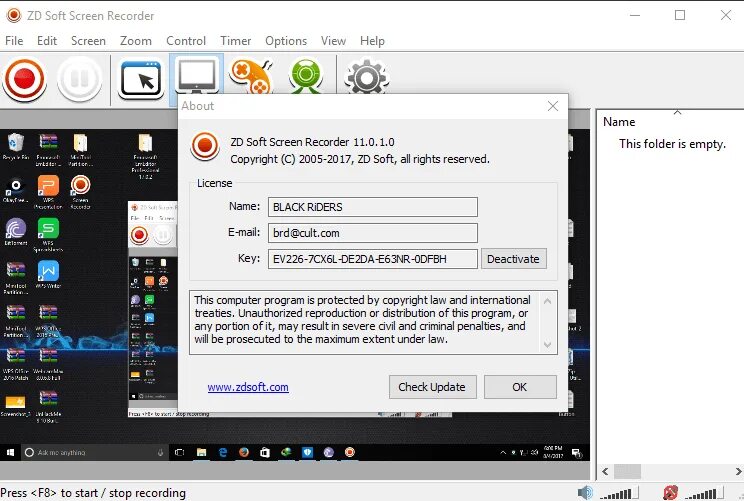Click the license E-mail field
Image resolution: width=744 pixels, height=501 pixels.
[x=372, y=233]
